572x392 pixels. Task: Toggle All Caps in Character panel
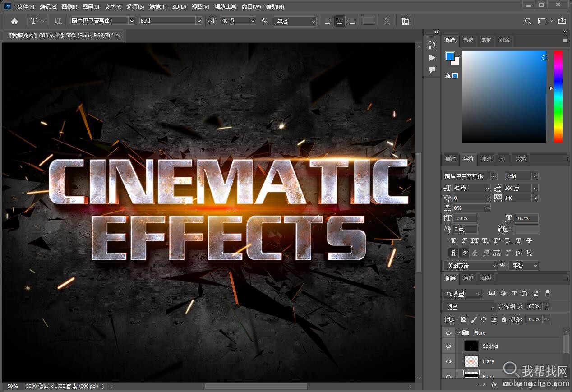coord(475,240)
